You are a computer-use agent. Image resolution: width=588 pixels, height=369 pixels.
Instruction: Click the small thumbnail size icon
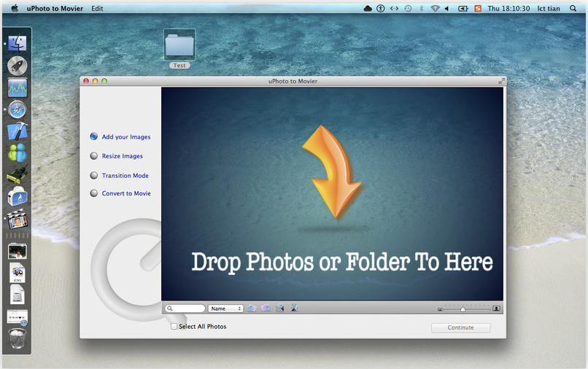tap(440, 309)
